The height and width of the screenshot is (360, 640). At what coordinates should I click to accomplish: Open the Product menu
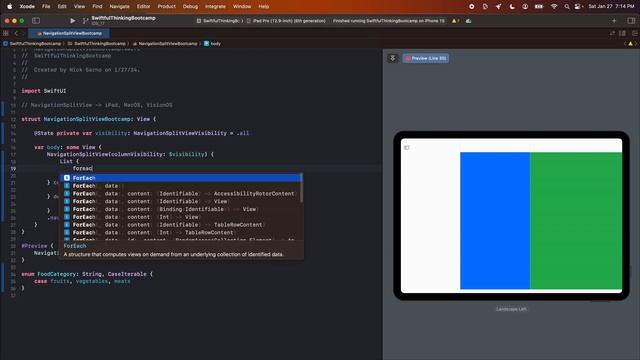167,7
